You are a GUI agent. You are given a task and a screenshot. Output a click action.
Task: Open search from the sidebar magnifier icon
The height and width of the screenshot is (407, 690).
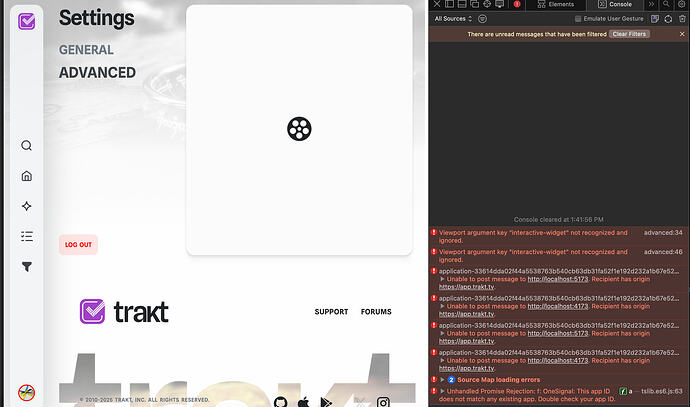click(x=26, y=146)
